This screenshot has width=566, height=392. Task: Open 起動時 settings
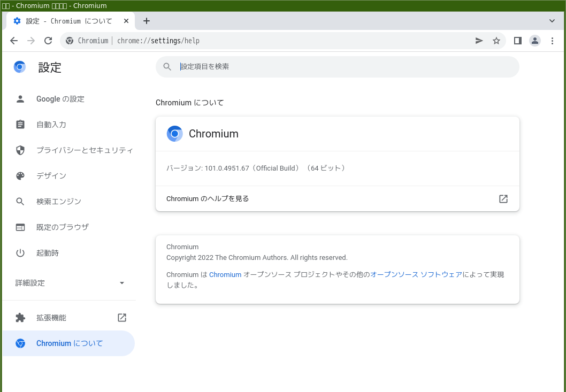click(x=68, y=253)
